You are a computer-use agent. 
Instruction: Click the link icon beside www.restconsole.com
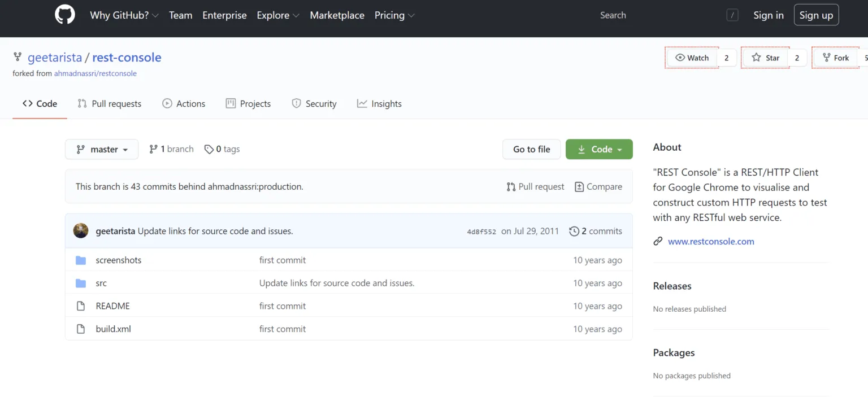pos(658,241)
